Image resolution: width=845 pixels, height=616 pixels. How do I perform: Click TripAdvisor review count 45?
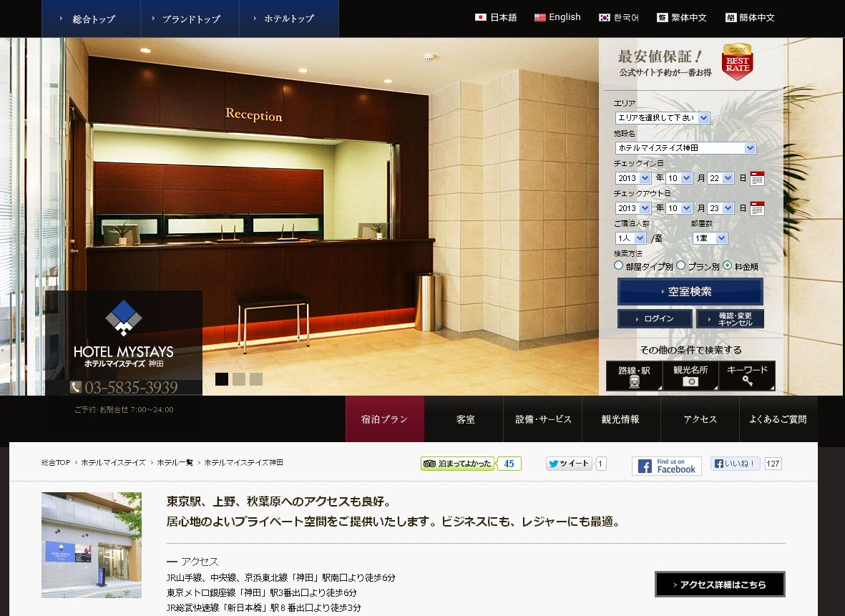pos(509,464)
